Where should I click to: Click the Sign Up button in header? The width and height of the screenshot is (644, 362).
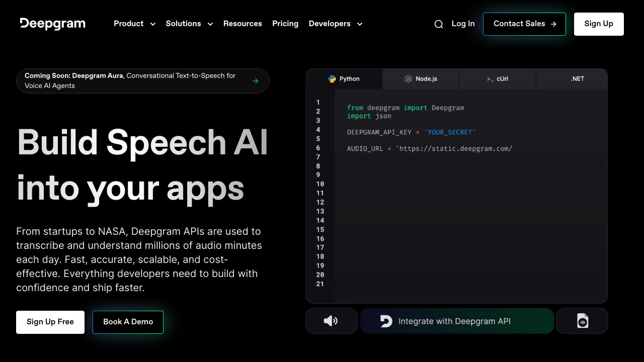tap(599, 24)
